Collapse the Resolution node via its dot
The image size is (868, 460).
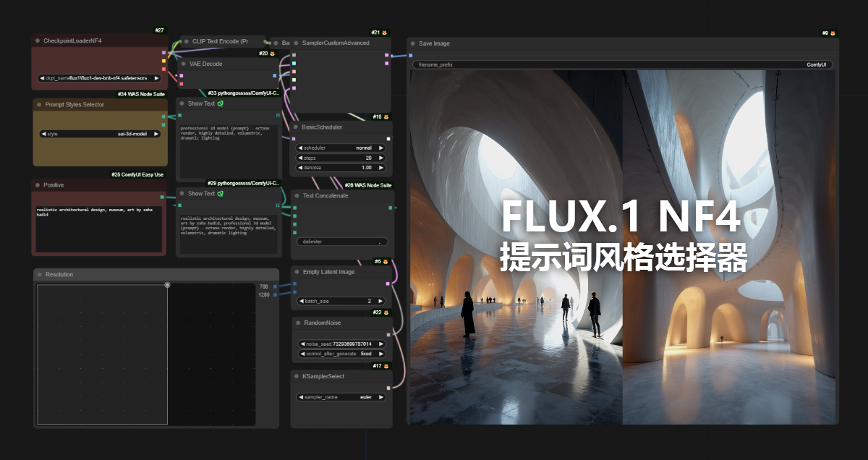click(x=39, y=275)
